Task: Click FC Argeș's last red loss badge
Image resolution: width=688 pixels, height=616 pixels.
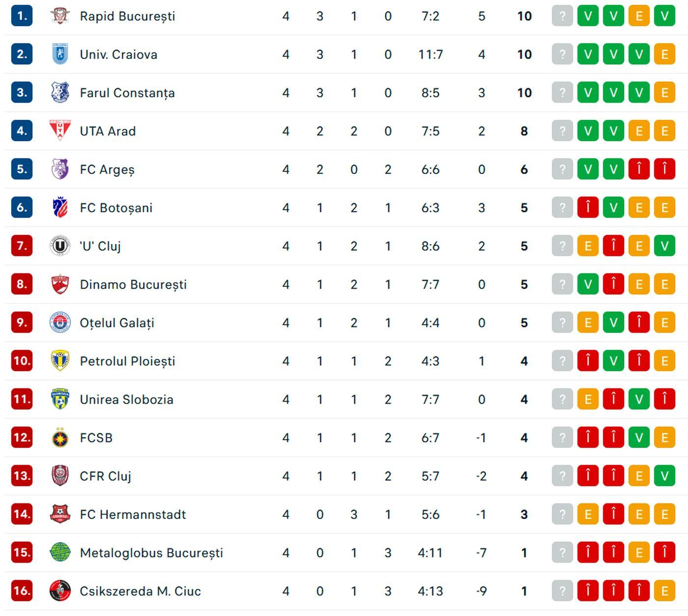Action: point(664,170)
